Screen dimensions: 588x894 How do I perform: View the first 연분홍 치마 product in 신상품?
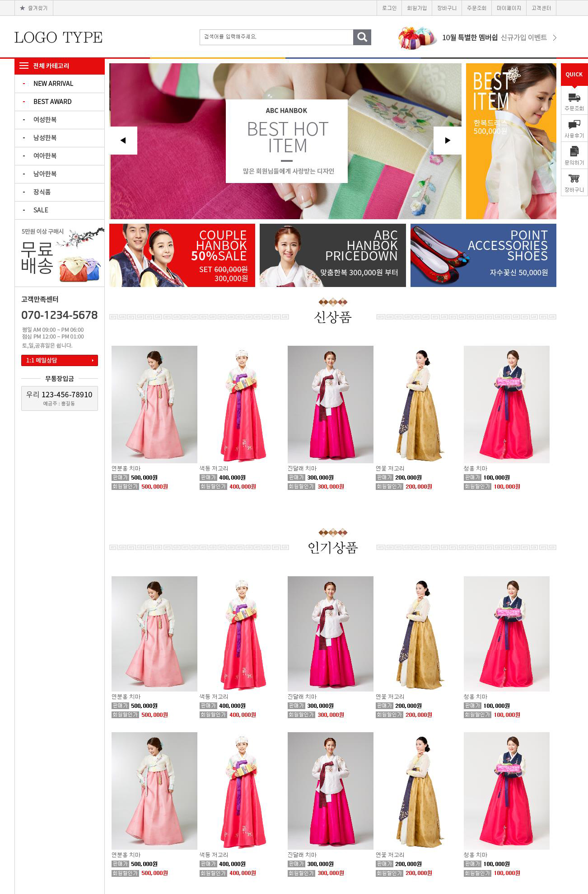tap(154, 404)
